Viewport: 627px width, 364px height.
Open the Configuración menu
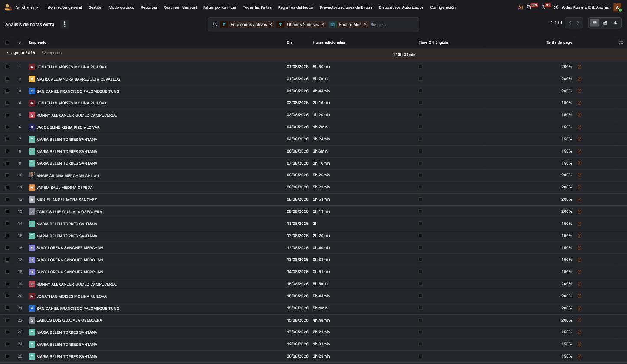pyautogui.click(x=443, y=7)
